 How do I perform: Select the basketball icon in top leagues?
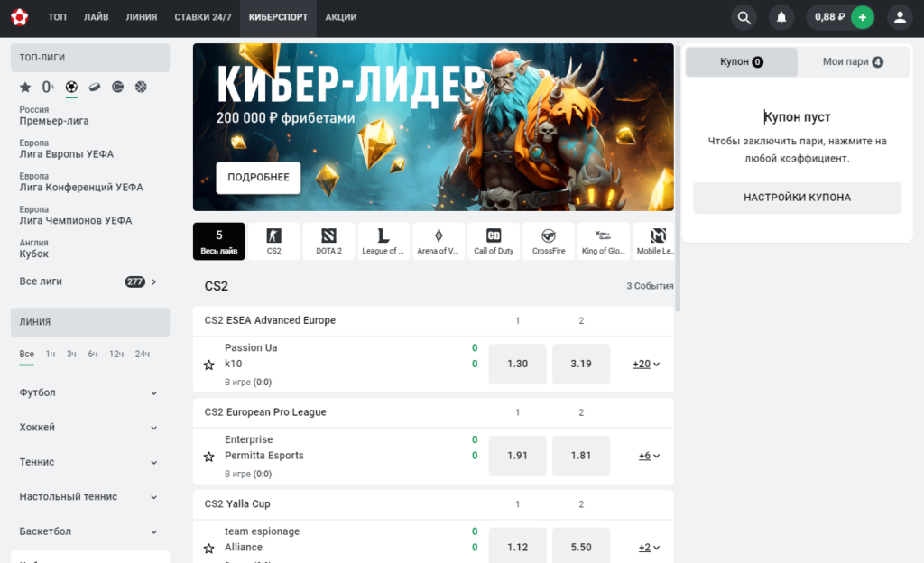(x=141, y=88)
